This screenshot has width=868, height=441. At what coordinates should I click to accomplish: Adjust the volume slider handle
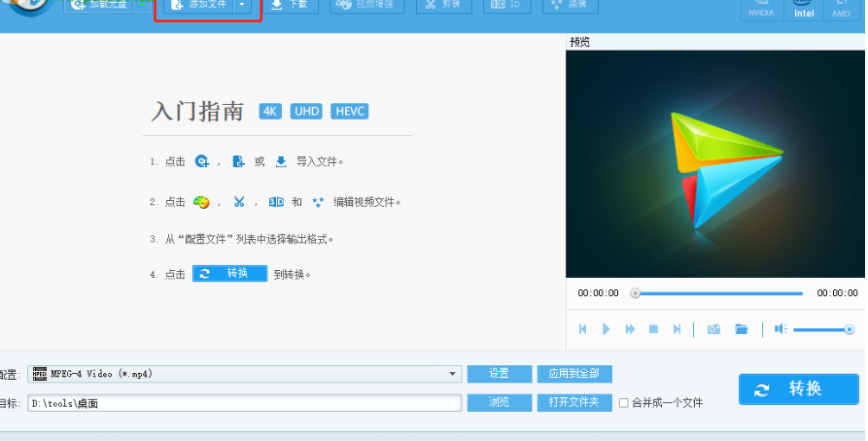point(850,330)
